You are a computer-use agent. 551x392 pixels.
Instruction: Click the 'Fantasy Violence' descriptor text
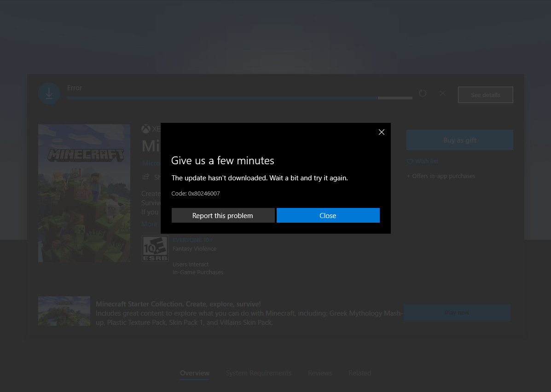194,249
